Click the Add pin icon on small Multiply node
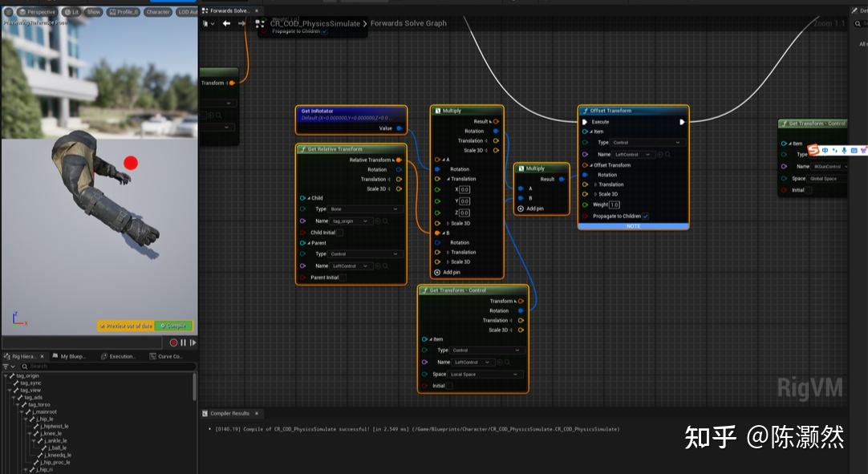Screen dimensions: 868x474 coord(521,209)
